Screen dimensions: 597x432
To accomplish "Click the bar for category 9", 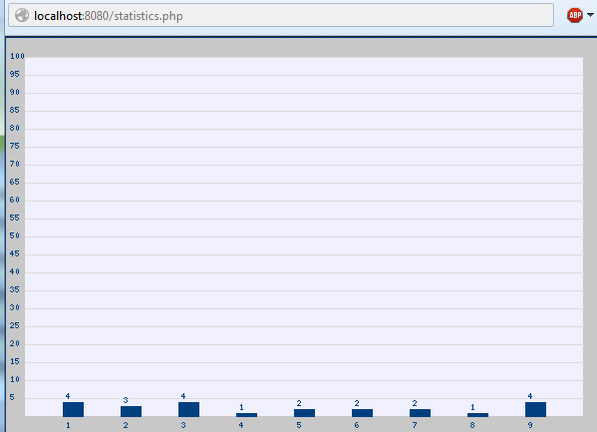I will click(535, 409).
